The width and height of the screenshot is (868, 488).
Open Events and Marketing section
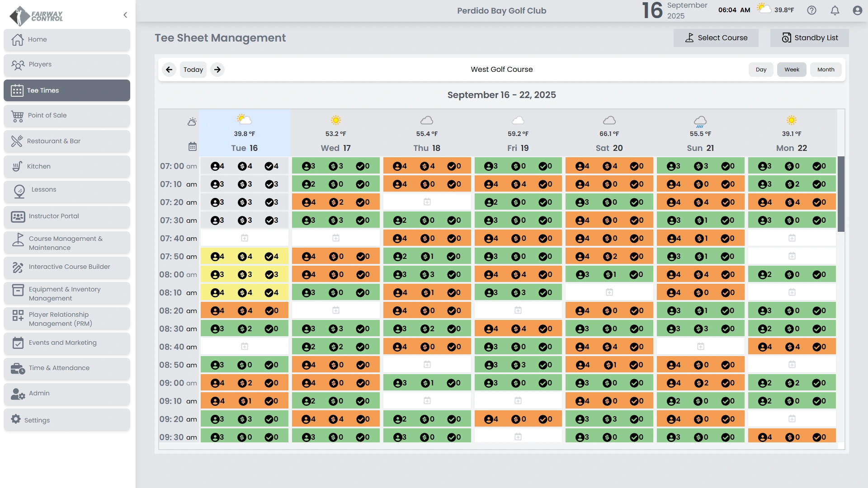[67, 343]
